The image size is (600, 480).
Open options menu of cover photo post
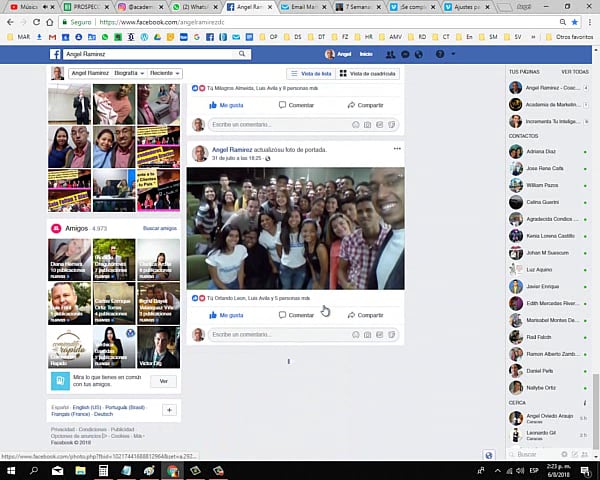(397, 149)
